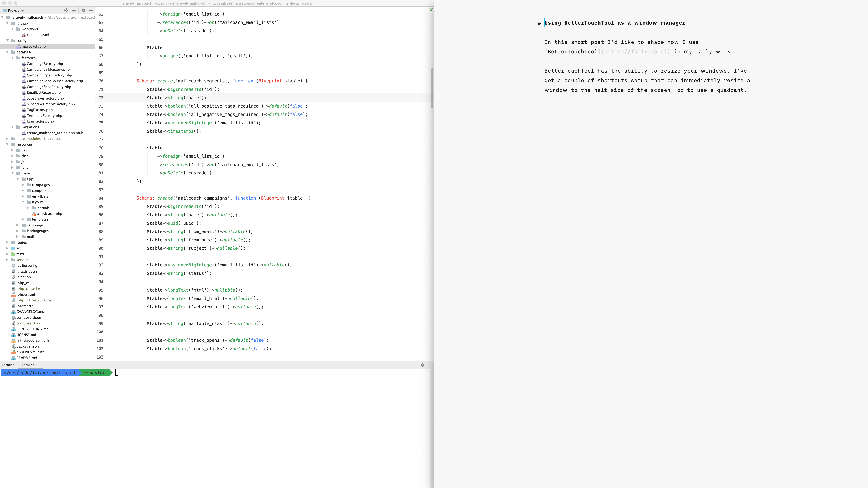Click the https://folivora.ai link in the note
Viewport: 868px width, 488px height.
(x=636, y=51)
